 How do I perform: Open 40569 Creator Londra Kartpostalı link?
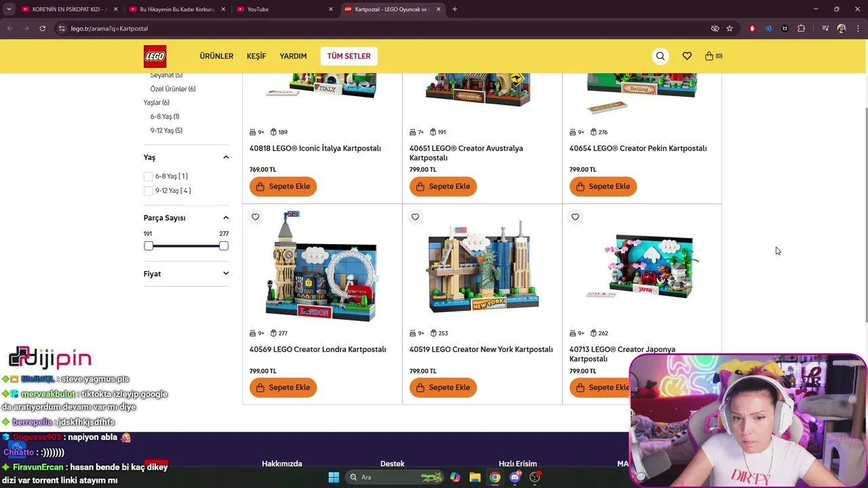tap(317, 350)
